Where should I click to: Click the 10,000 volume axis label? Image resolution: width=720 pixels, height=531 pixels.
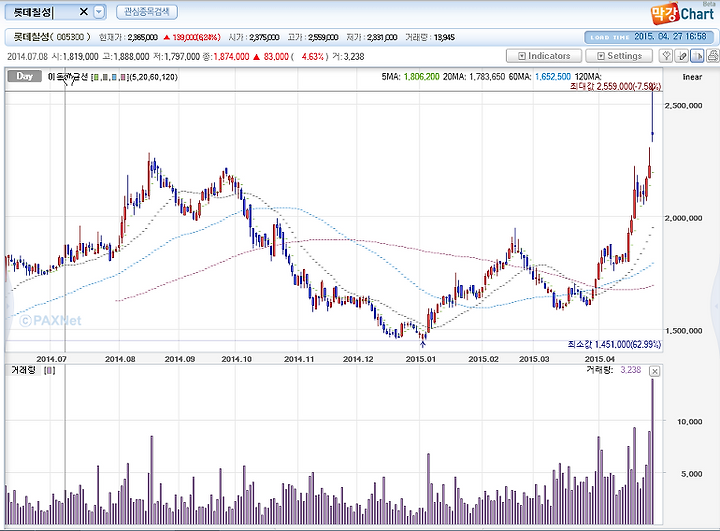pyautogui.click(x=690, y=421)
